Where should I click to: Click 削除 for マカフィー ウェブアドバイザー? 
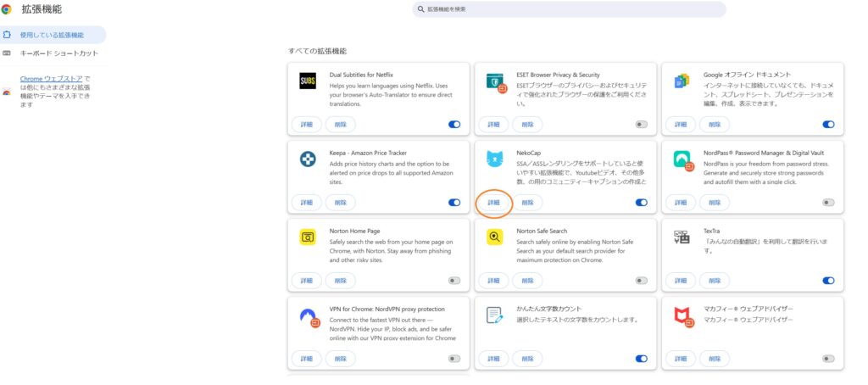click(x=715, y=359)
